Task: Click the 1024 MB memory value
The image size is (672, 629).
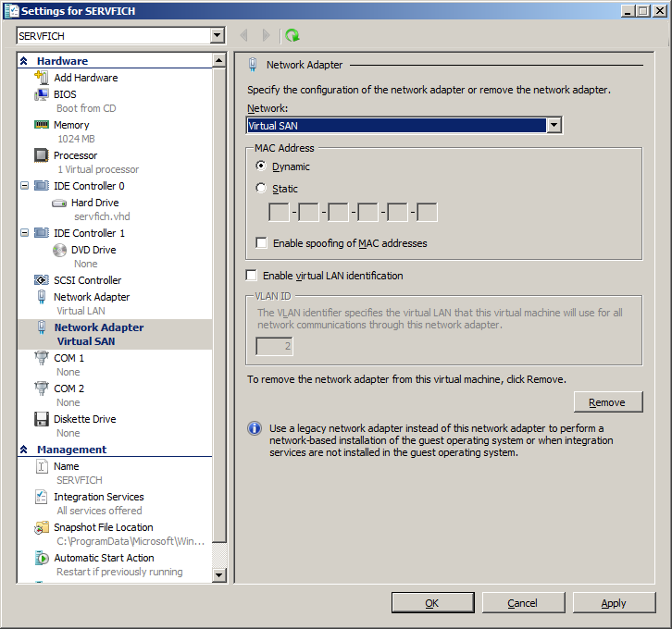Action: [x=76, y=139]
